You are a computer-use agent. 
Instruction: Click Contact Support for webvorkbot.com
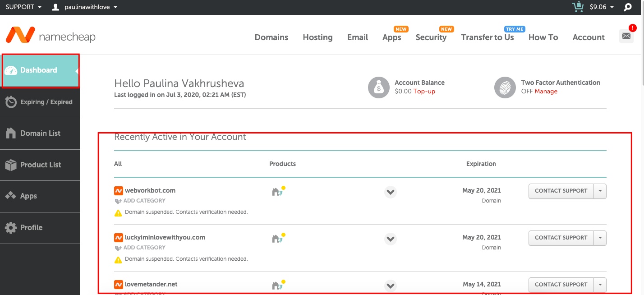(x=561, y=191)
